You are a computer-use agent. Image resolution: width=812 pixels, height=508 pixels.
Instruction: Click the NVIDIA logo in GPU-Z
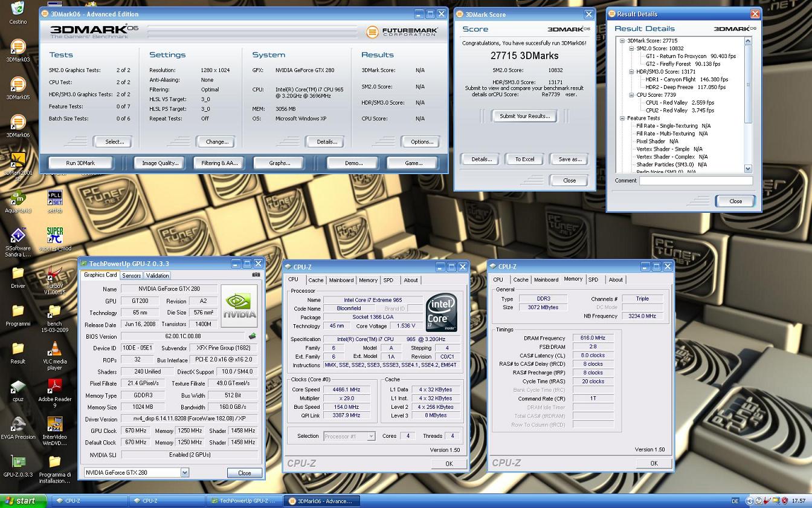(239, 306)
